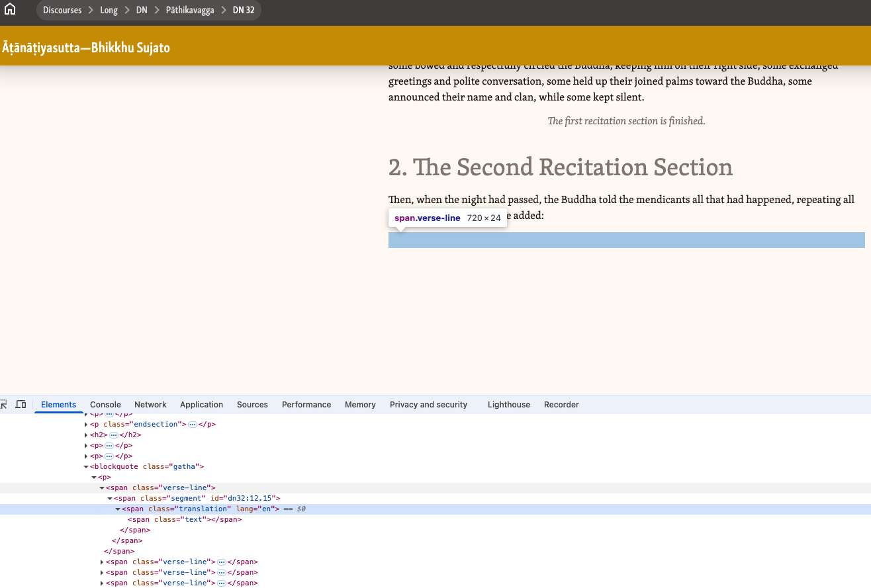
Task: Expand the ellipsis inside the h2 tag
Action: (113, 435)
